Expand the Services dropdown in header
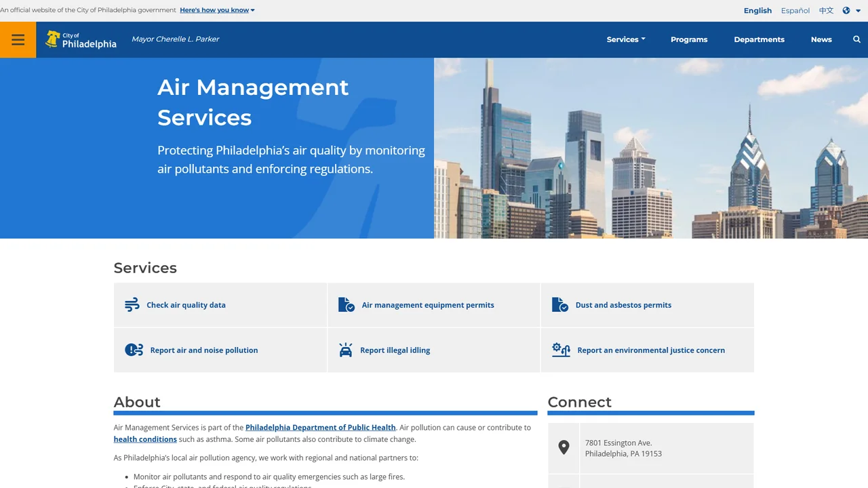Screen dimensions: 868x488 tap(626, 39)
